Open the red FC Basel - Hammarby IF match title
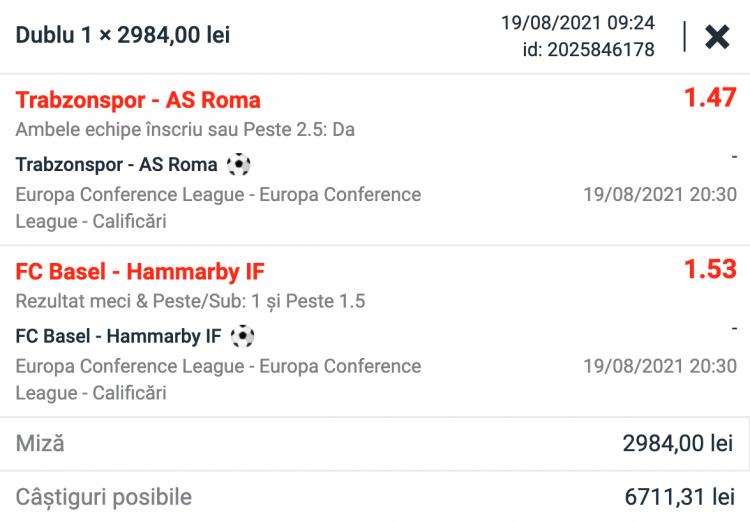This screenshot has height=522, width=750. [140, 272]
